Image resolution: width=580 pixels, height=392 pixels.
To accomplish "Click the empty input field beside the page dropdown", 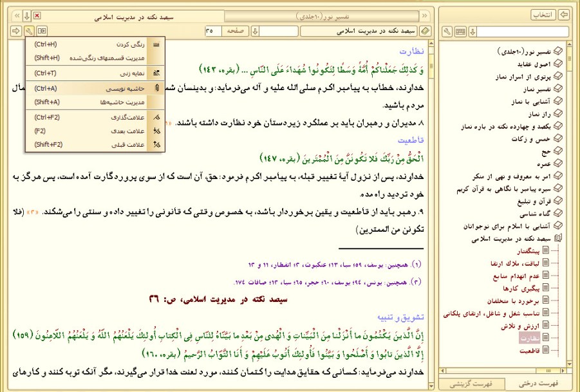I will pyautogui.click(x=279, y=31).
